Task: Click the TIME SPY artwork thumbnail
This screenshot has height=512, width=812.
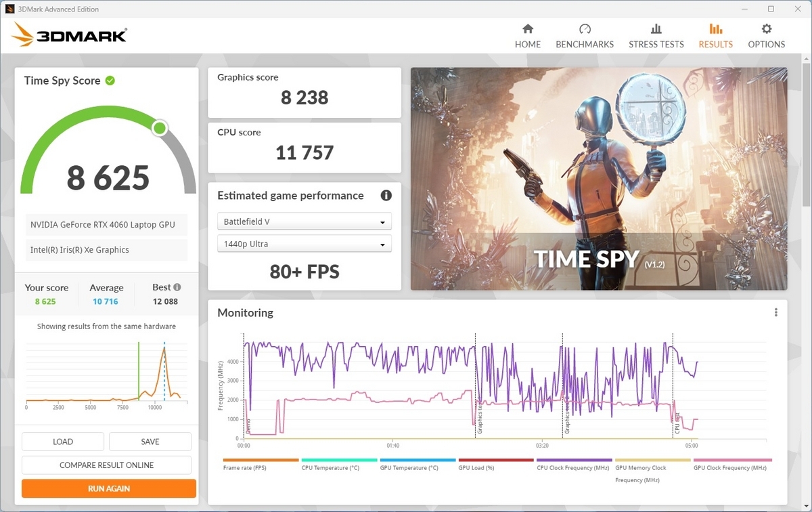Action: tap(599, 179)
